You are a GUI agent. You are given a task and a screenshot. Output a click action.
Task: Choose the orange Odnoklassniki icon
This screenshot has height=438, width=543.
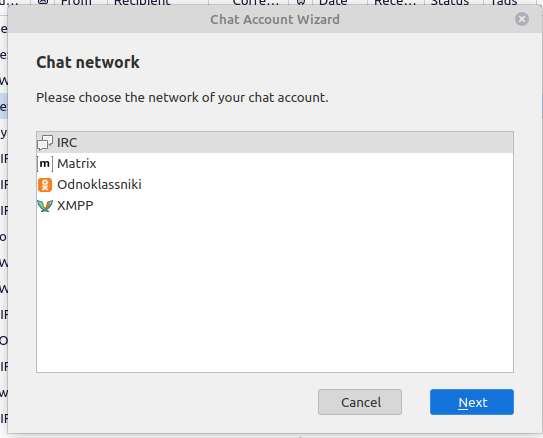45,185
